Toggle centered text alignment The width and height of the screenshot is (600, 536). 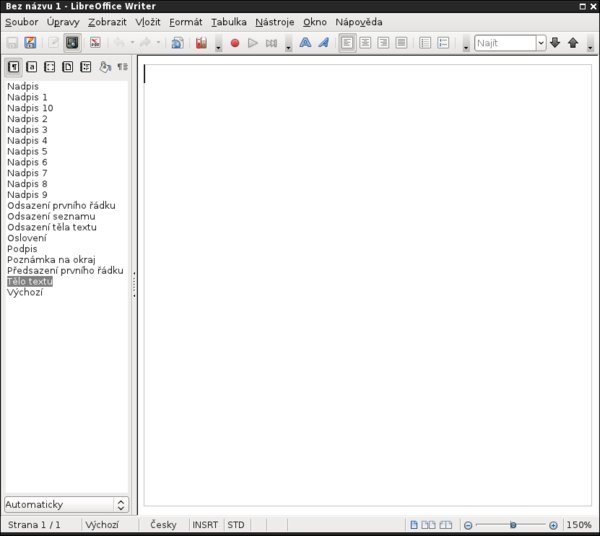click(365, 43)
